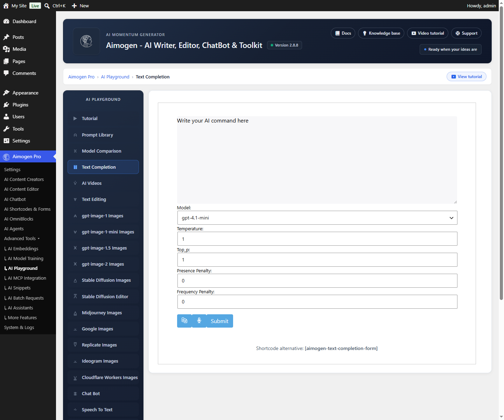Screen dimensions: 504x420
Task: Open Model Comparison in AI Playground
Action: coord(103,151)
